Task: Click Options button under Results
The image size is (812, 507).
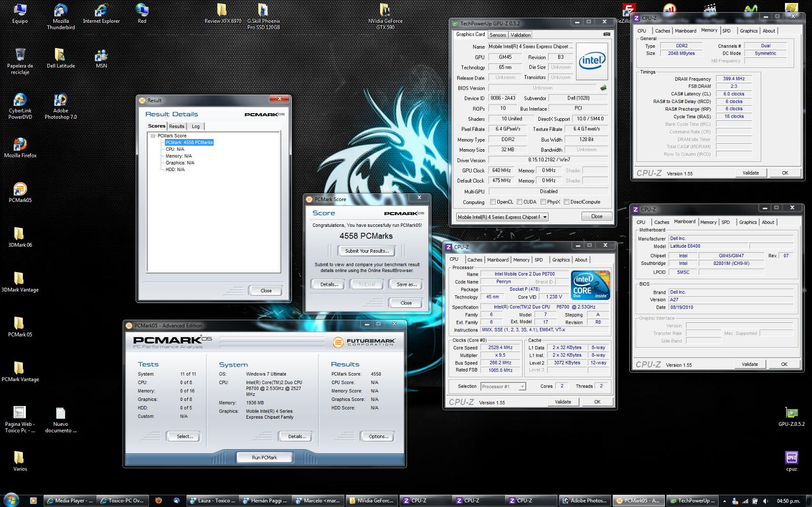Action: [378, 436]
